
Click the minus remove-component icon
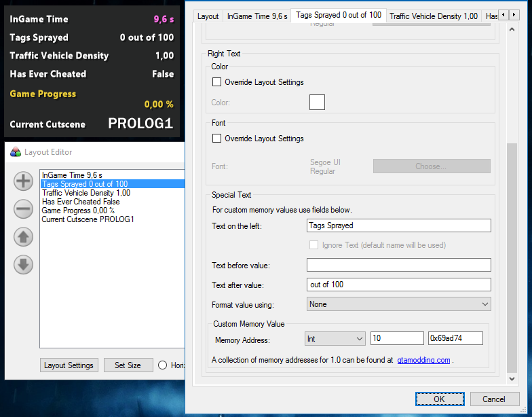23,208
